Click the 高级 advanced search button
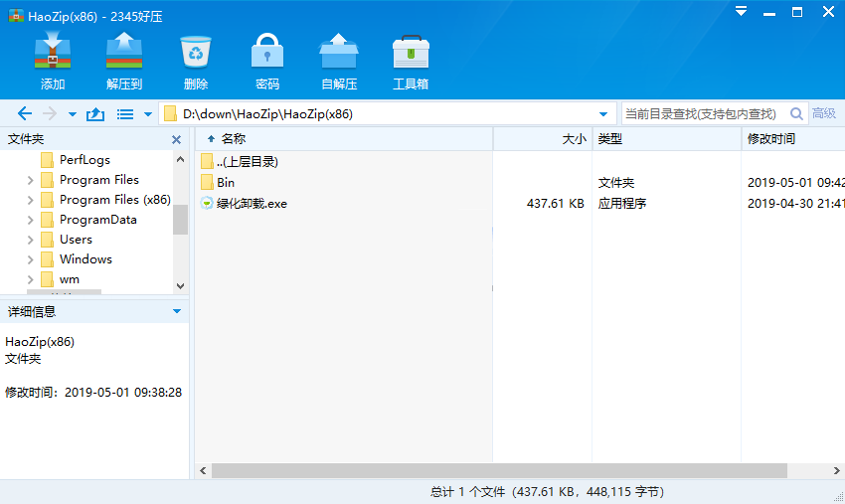Viewport: 845px width, 504px height. pos(824,114)
